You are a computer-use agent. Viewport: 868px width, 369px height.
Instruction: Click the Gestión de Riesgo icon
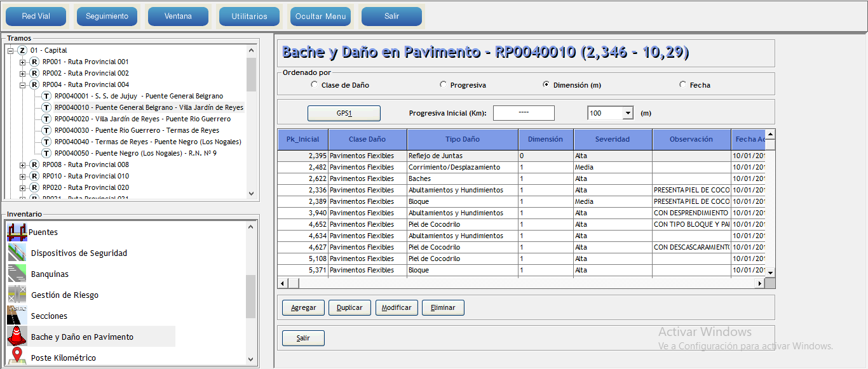17,295
